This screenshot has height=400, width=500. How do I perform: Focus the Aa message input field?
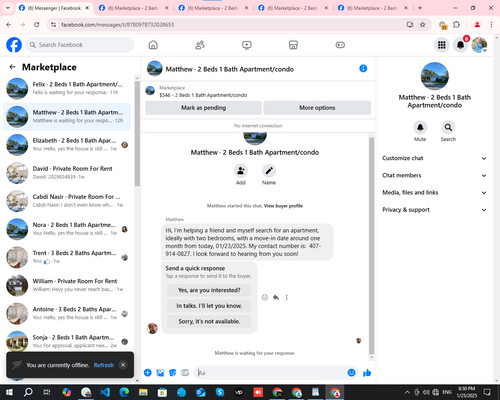tap(271, 373)
